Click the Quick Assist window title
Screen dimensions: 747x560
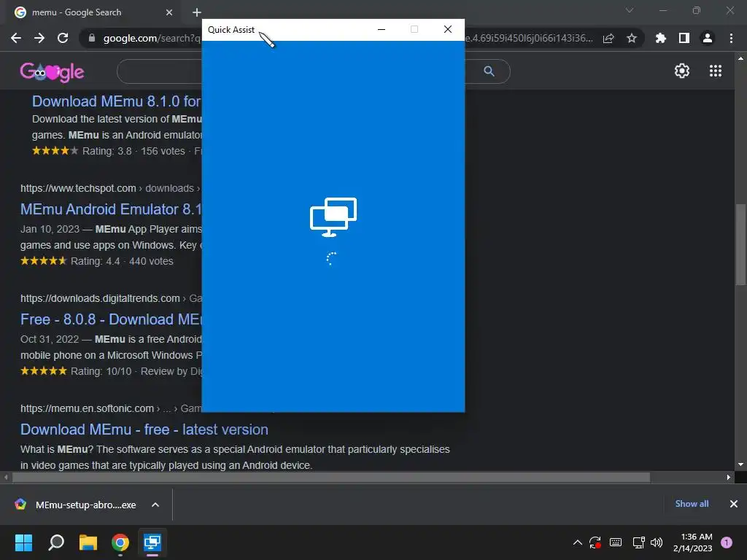click(x=231, y=29)
